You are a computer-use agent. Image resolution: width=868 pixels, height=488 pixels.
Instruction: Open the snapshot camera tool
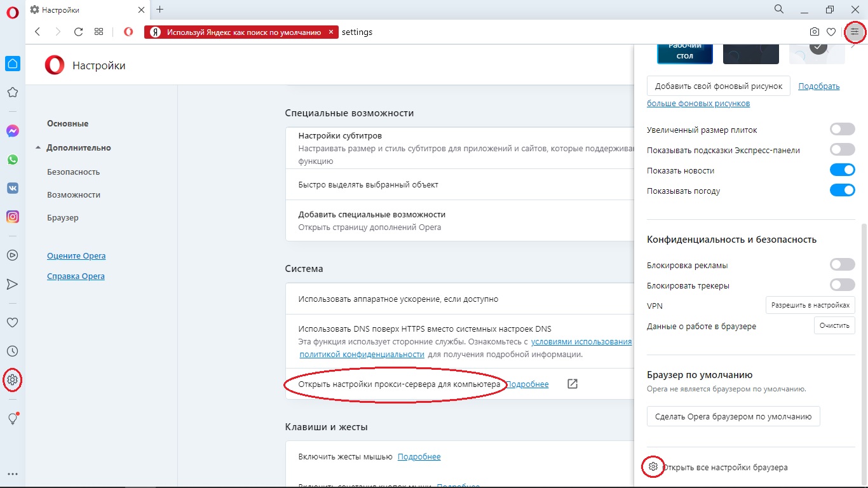[814, 32]
